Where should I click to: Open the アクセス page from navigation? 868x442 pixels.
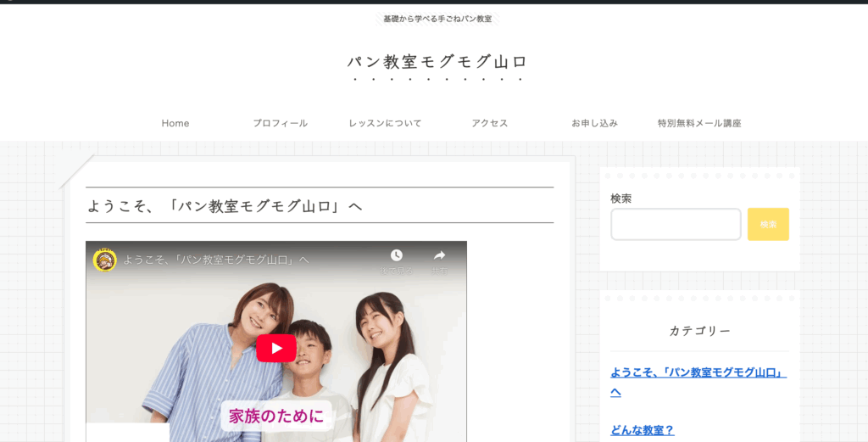(489, 123)
